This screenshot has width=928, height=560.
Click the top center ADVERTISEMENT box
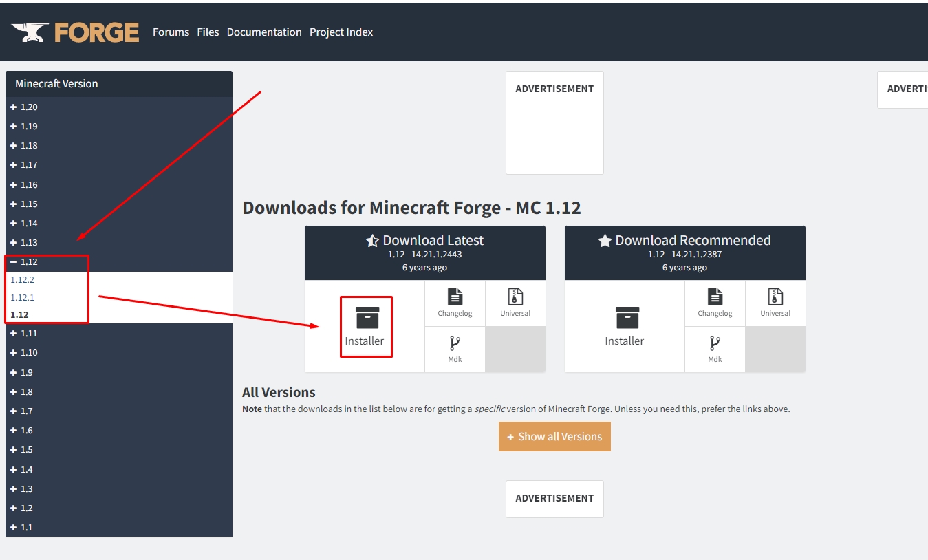[554, 123]
